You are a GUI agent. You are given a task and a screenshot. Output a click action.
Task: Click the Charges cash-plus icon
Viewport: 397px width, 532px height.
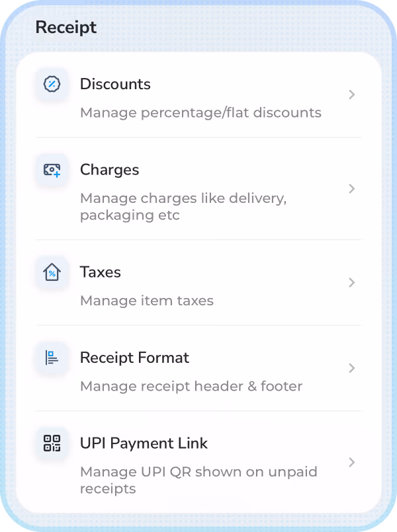click(x=52, y=170)
